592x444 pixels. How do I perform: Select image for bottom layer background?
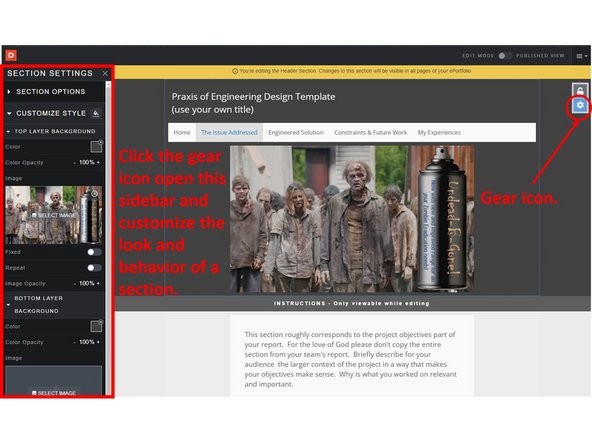pyautogui.click(x=54, y=393)
